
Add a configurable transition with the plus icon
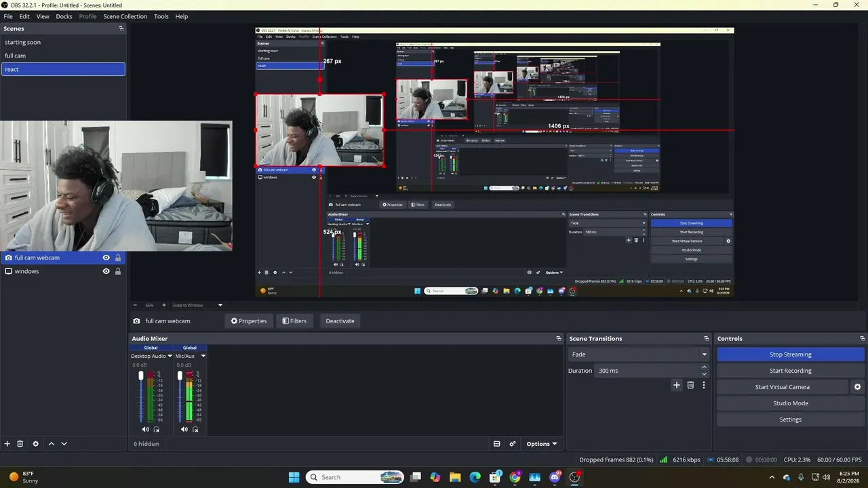click(676, 385)
